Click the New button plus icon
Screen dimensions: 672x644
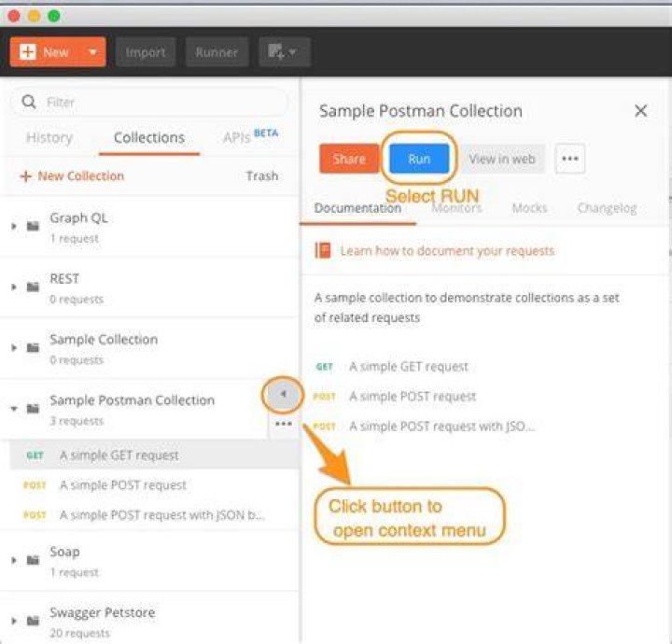point(27,52)
